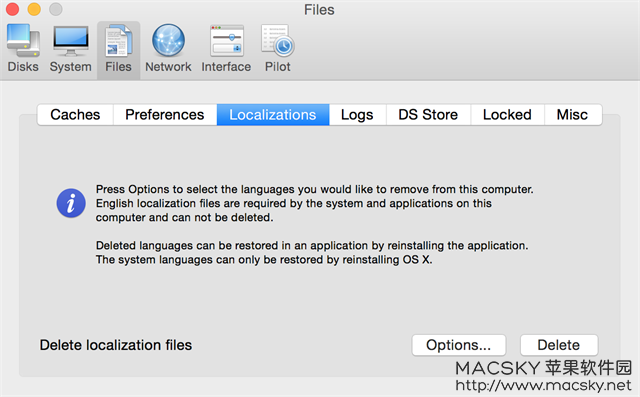Select the Localizations tab

[x=273, y=115]
